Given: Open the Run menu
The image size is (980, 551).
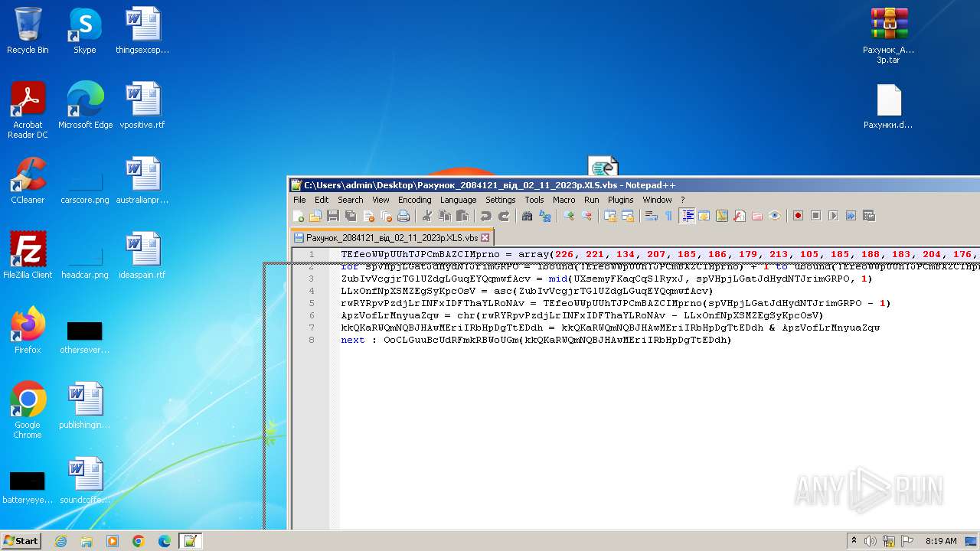Looking at the screenshot, I should [591, 200].
